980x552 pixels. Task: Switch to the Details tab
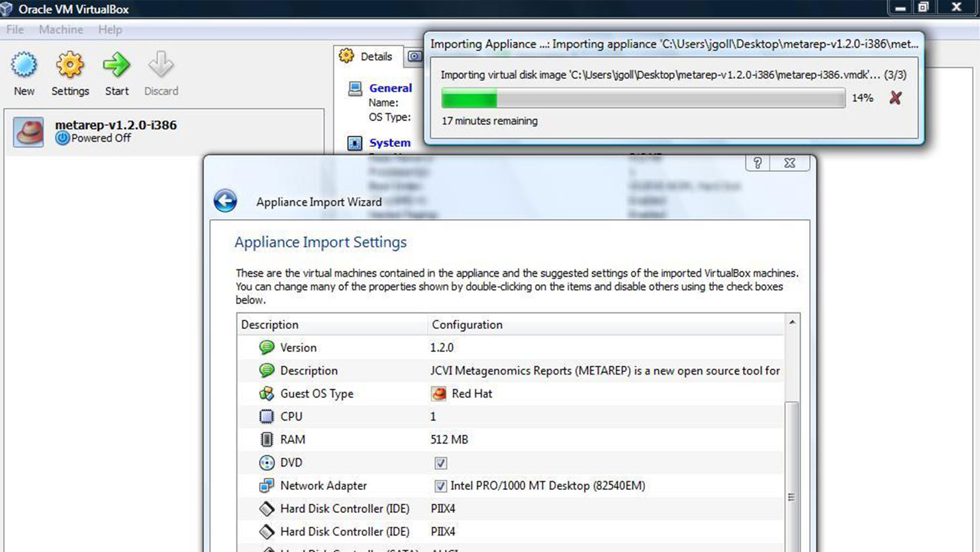point(367,56)
